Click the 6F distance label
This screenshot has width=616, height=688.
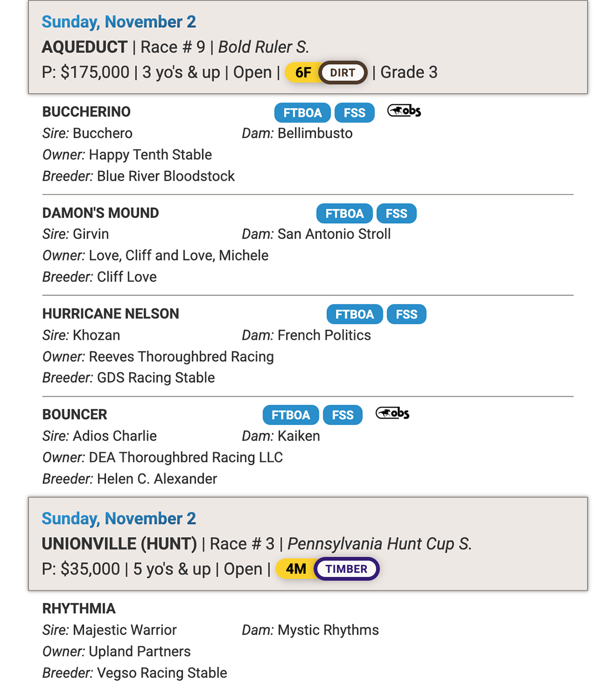303,73
